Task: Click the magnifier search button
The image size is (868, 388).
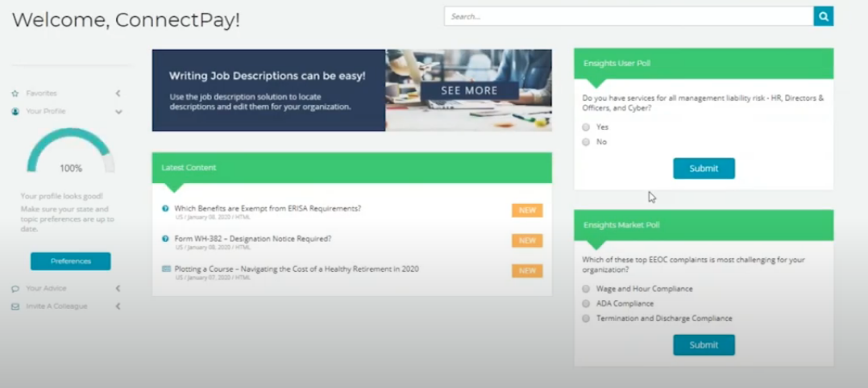Action: [x=823, y=16]
